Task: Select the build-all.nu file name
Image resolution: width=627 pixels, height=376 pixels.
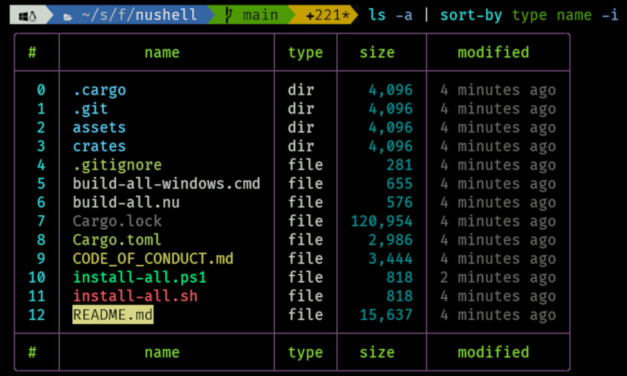Action: [126, 202]
